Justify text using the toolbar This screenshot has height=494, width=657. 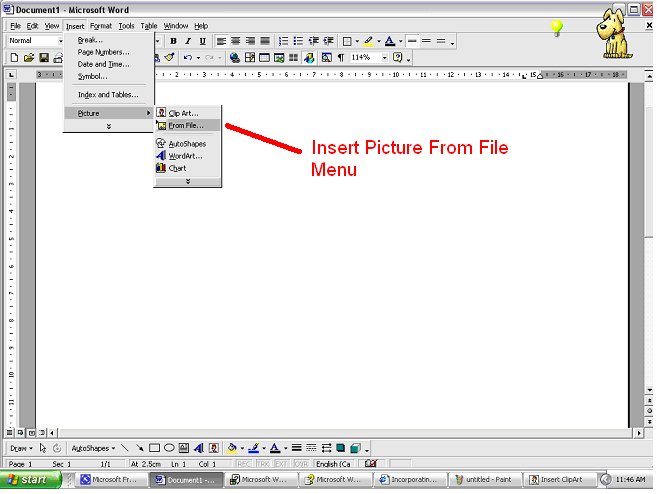(265, 41)
